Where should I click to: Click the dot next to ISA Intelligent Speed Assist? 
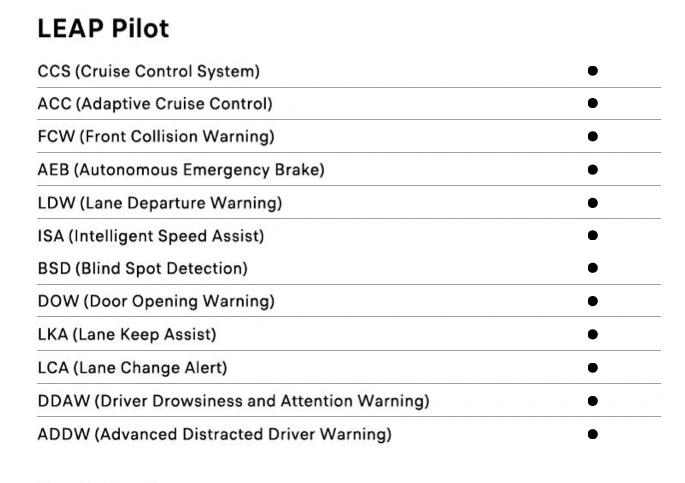[592, 235]
